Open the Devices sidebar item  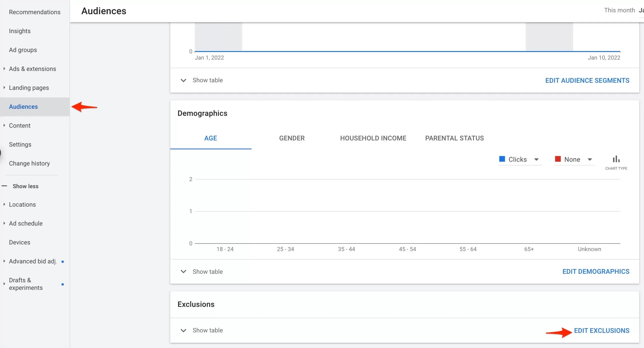pyautogui.click(x=20, y=242)
